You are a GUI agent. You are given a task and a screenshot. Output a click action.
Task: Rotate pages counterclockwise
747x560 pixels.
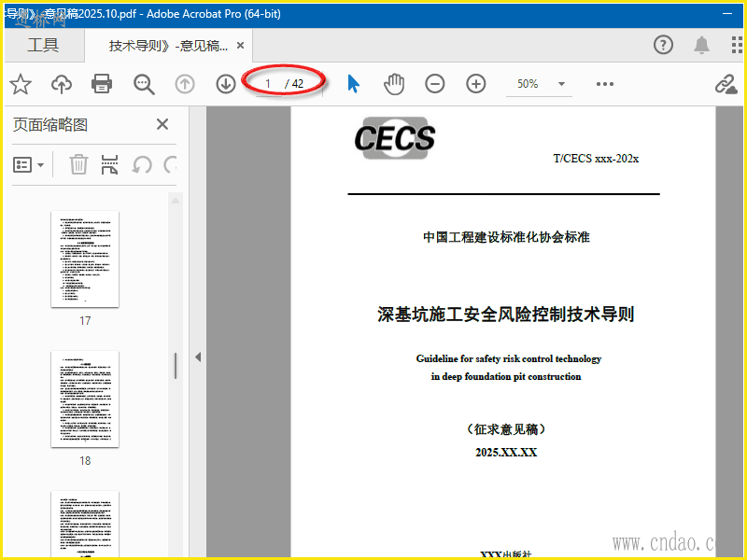tap(142, 165)
